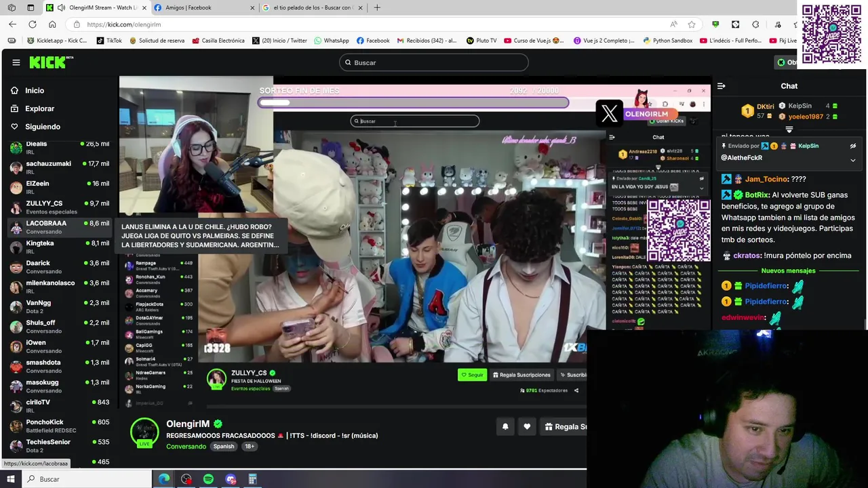The height and width of the screenshot is (488, 868).
Task: Go back with browser back arrow
Action: pos(12,24)
